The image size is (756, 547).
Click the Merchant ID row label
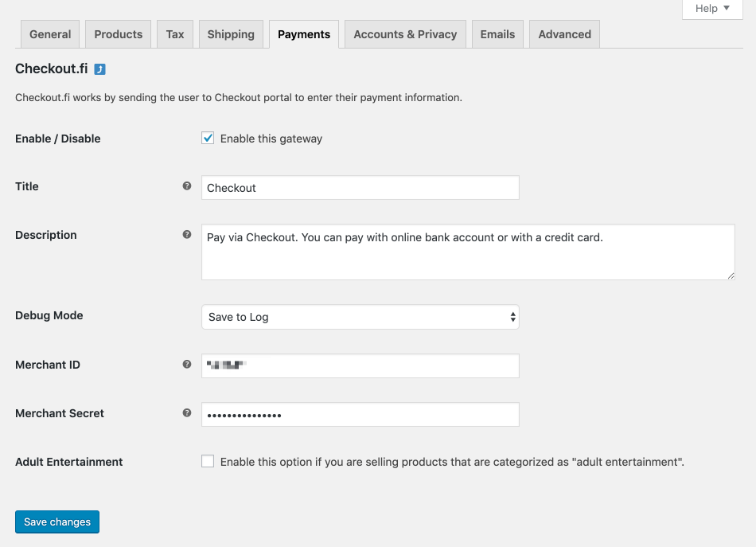[48, 365]
